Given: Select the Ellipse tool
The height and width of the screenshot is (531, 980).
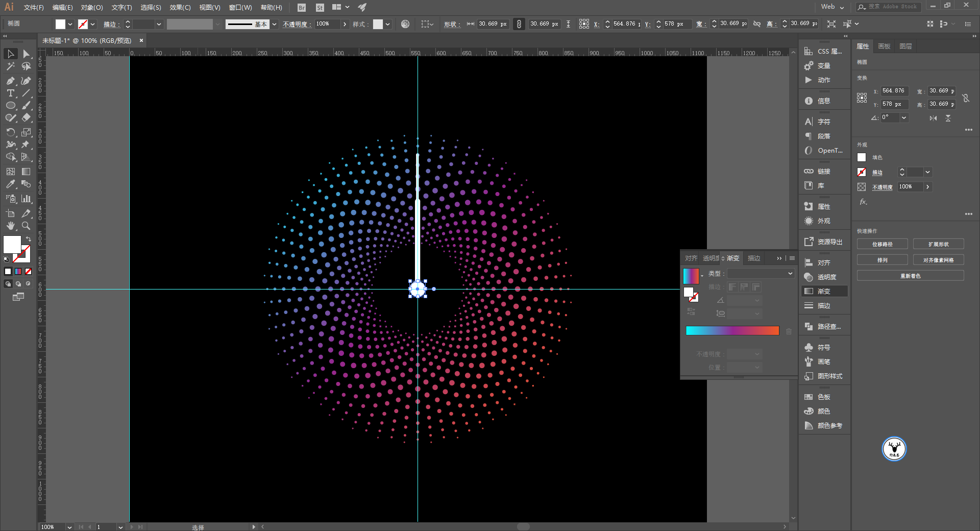Looking at the screenshot, I should point(10,105).
